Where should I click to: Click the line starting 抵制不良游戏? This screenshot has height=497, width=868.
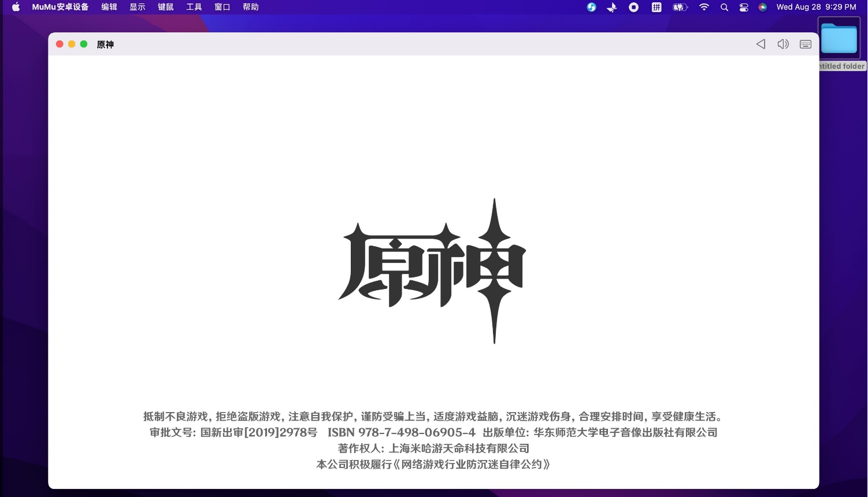pyautogui.click(x=433, y=416)
